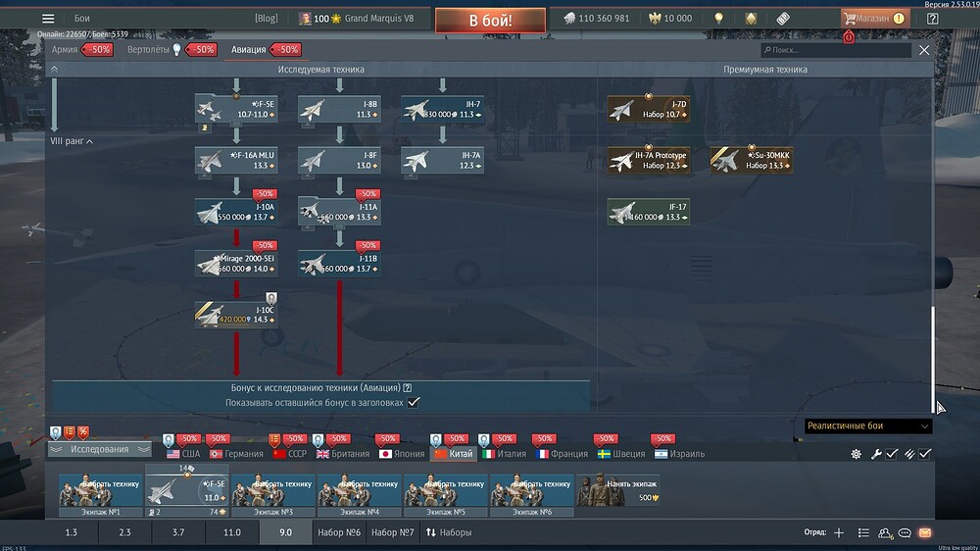Open the mail envelope icon
The width and height of the screenshot is (980, 551).
tap(923, 532)
